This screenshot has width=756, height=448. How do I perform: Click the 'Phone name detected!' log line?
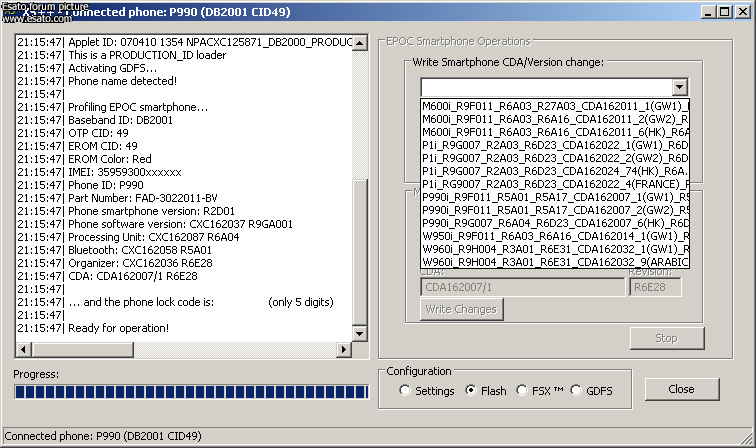point(97,81)
